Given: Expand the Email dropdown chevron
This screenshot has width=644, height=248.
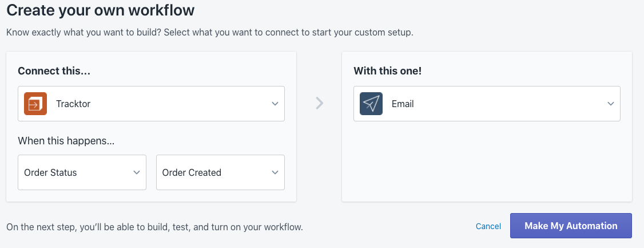Looking at the screenshot, I should (x=611, y=104).
